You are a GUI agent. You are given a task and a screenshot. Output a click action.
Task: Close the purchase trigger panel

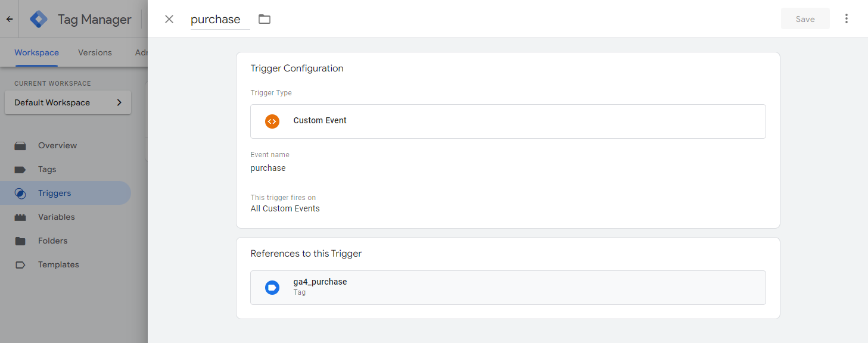click(169, 19)
